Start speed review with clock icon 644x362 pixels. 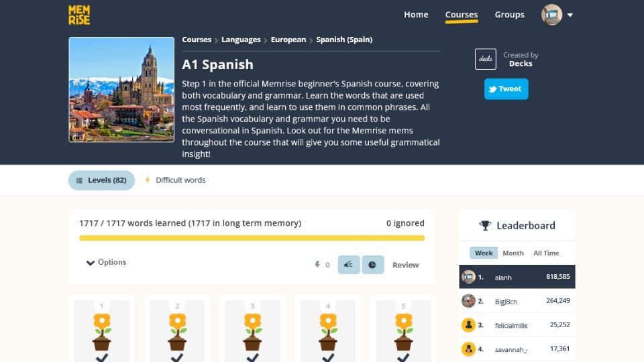pos(372,265)
